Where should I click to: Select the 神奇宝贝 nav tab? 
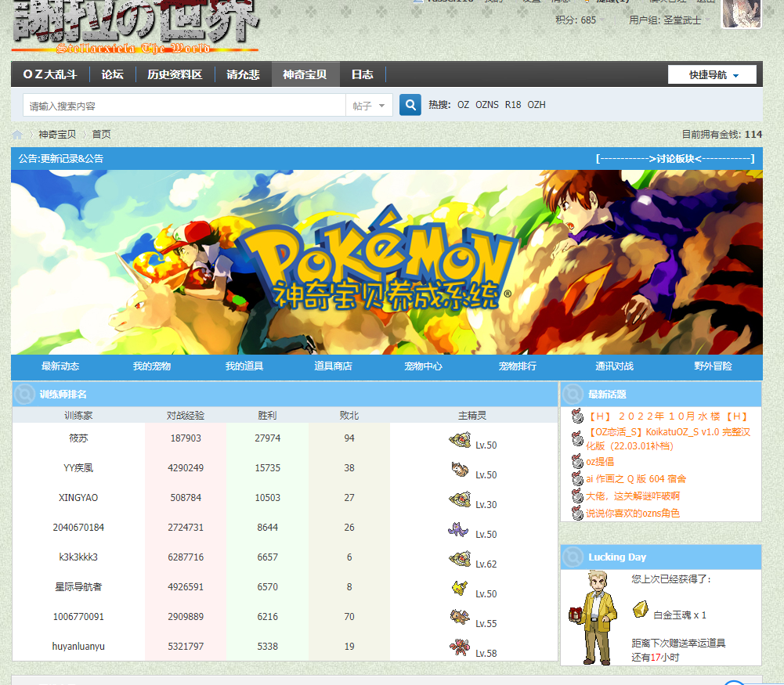click(305, 74)
